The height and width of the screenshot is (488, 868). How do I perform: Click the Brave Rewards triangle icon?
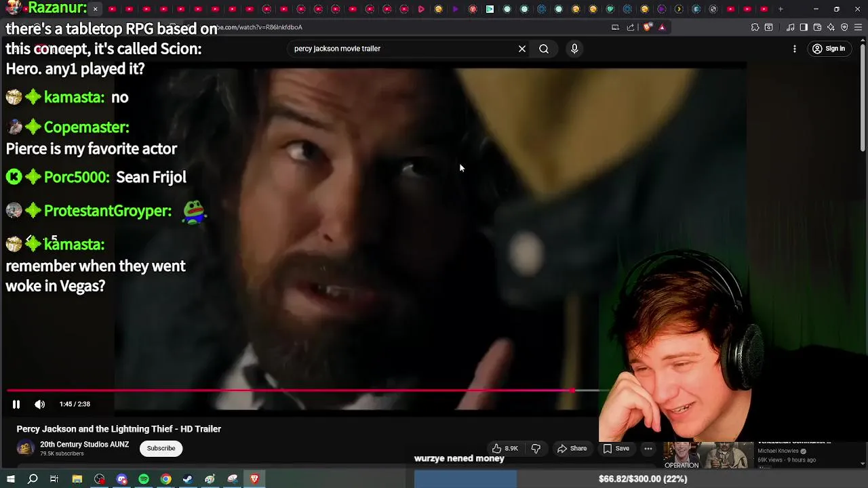(662, 27)
